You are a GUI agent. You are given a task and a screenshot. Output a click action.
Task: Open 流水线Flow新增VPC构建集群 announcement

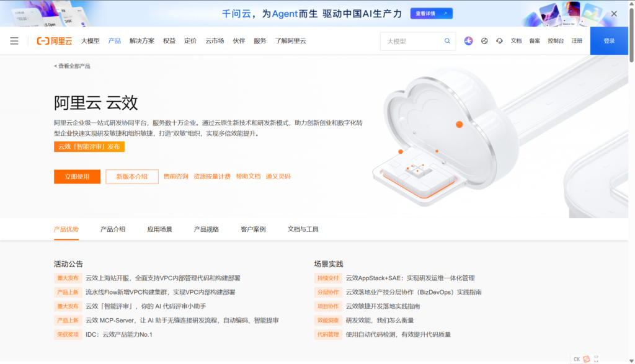pyautogui.click(x=161, y=292)
